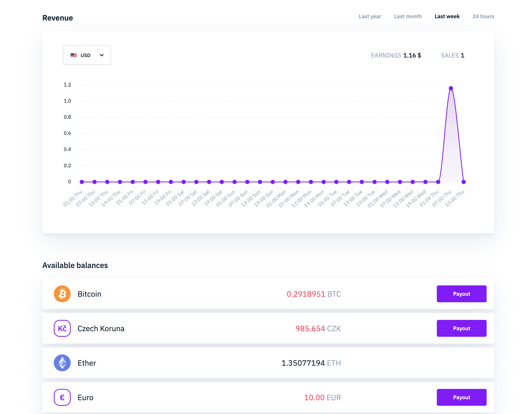Click the 0.2918951 BTC balance amount
The width and height of the screenshot is (532, 414).
pos(313,294)
